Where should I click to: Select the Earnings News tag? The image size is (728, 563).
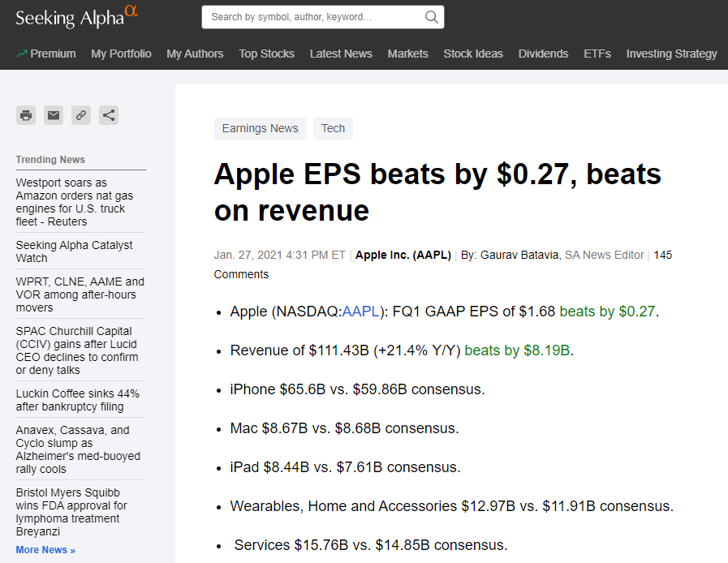tap(260, 128)
